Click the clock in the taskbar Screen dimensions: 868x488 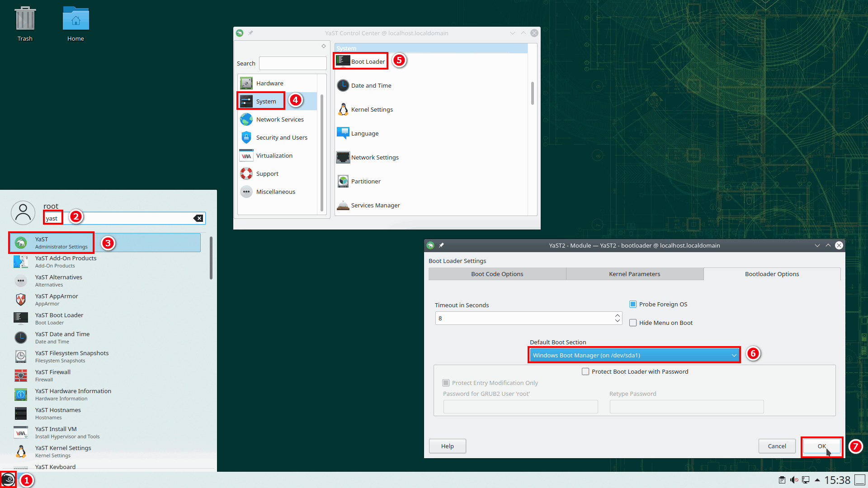[x=837, y=480]
